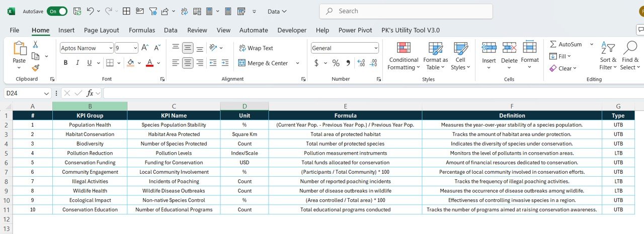
Task: Open the Power Pivot tab
Action: 355,30
